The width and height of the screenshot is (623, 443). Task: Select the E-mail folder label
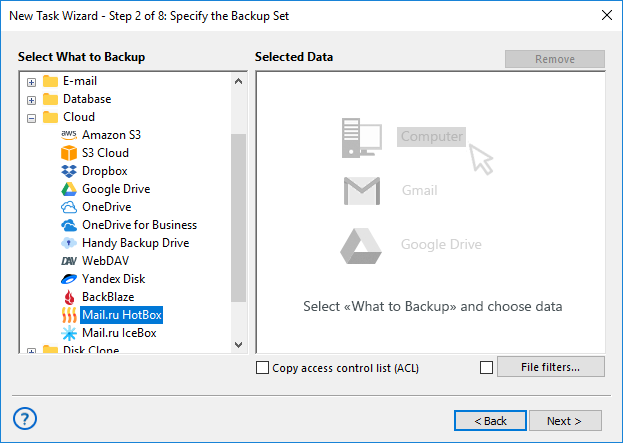[x=80, y=81]
